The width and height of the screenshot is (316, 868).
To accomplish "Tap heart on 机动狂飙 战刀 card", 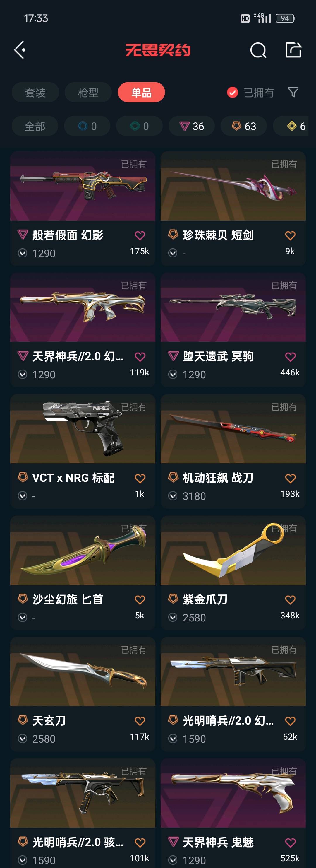I will pos(290,478).
